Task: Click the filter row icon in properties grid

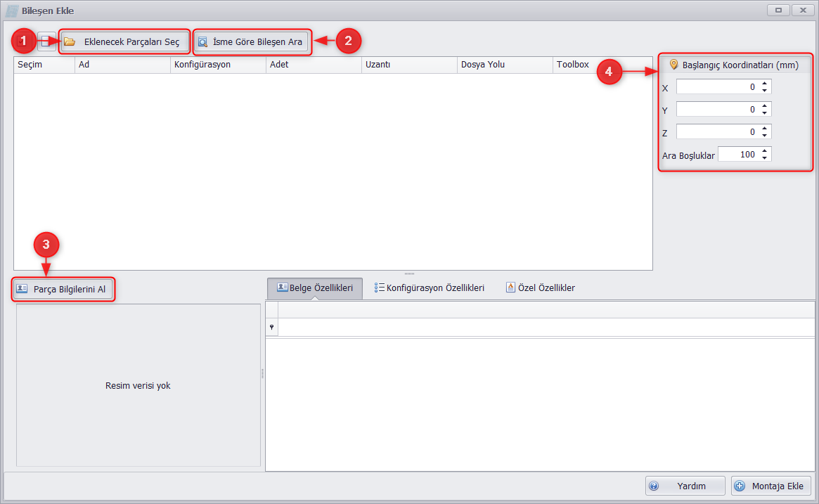Action: [x=271, y=327]
